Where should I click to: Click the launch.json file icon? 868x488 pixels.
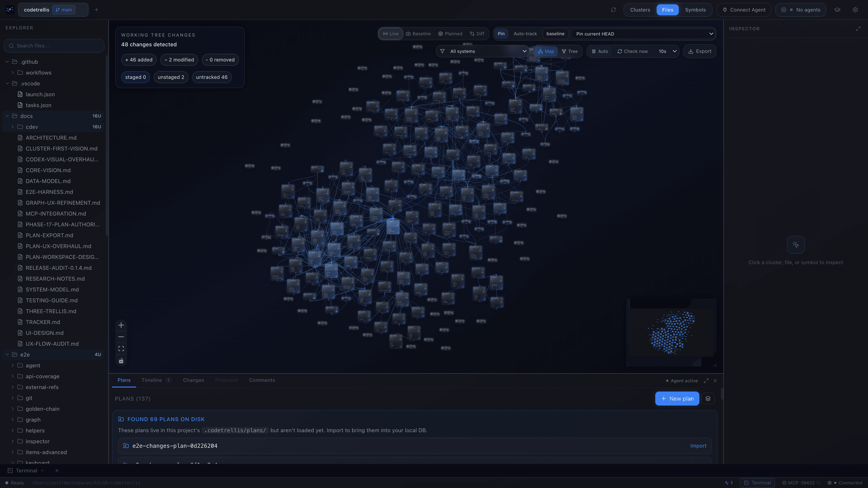point(20,94)
